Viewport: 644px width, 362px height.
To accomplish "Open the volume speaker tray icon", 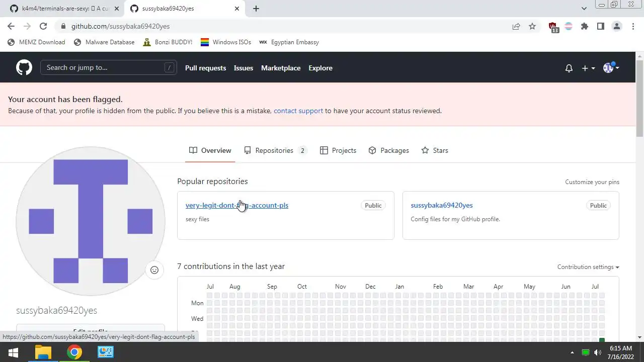I will click(597, 352).
